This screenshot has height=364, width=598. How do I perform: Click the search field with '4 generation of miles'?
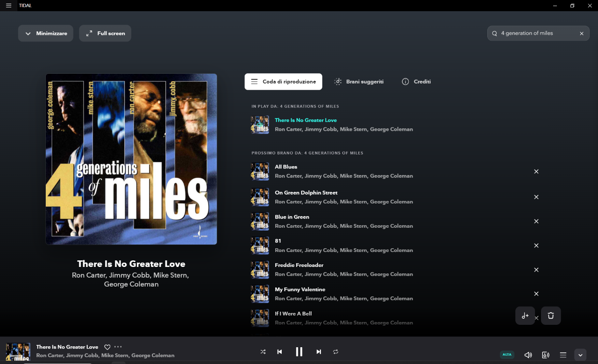click(537, 34)
